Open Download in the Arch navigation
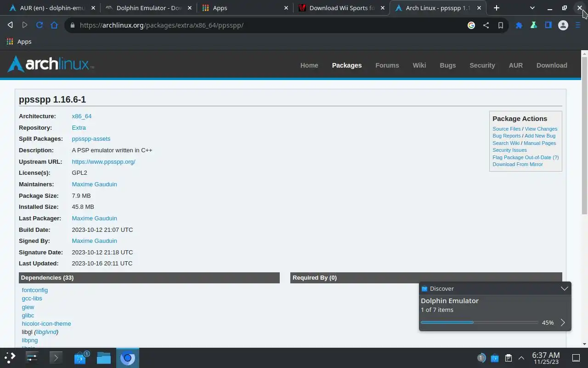Image resolution: width=588 pixels, height=368 pixels. pos(552,65)
